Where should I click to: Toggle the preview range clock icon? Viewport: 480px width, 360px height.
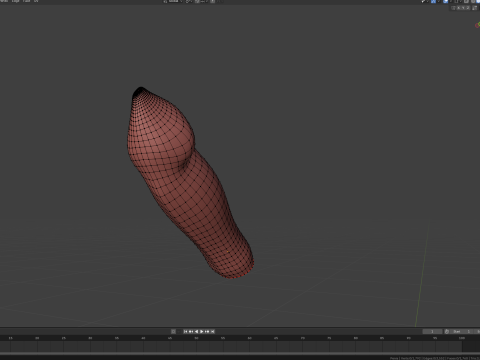pyautogui.click(x=447, y=331)
